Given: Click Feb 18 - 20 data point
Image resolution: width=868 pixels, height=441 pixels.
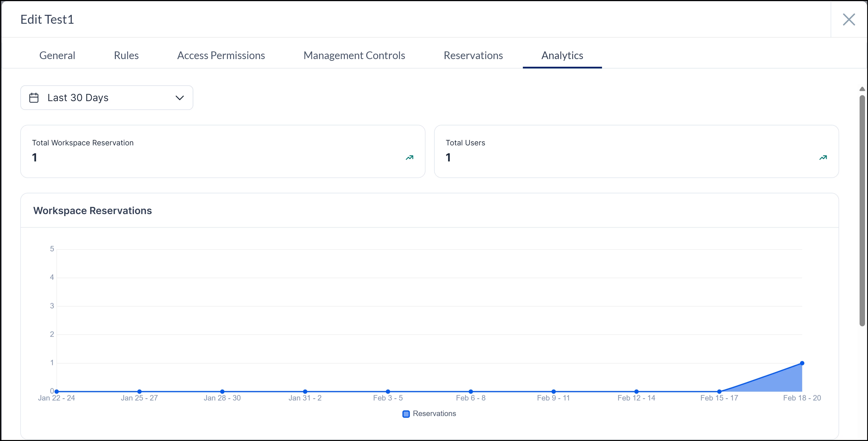Looking at the screenshot, I should (x=802, y=363).
